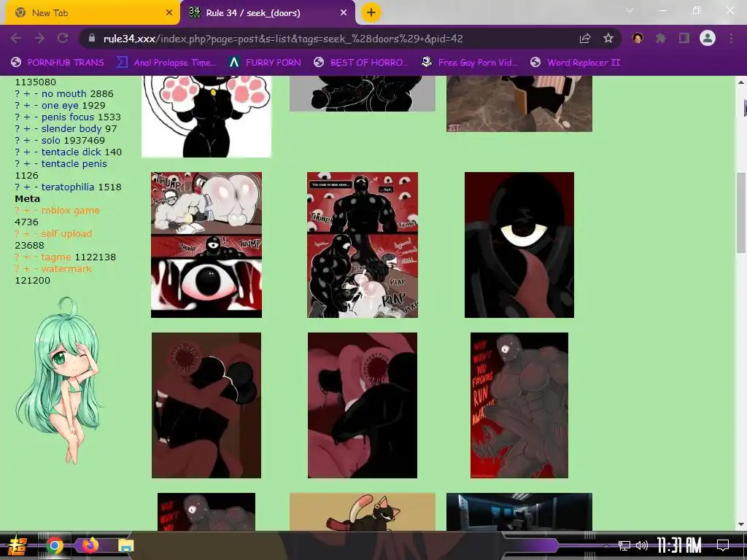747x560 pixels.
Task: Open the Chrome profile account button
Action: click(x=708, y=38)
